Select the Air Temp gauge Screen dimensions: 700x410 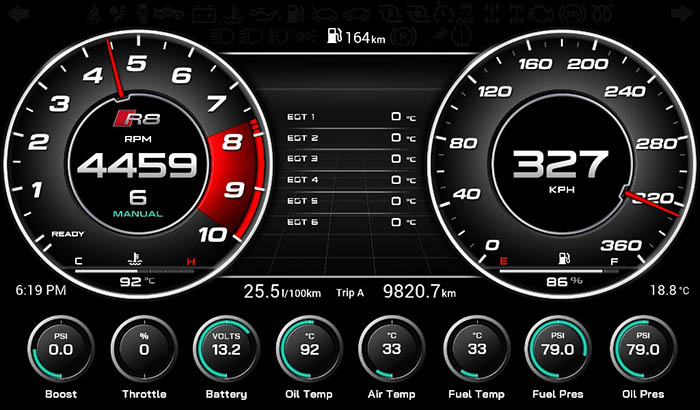tap(392, 349)
